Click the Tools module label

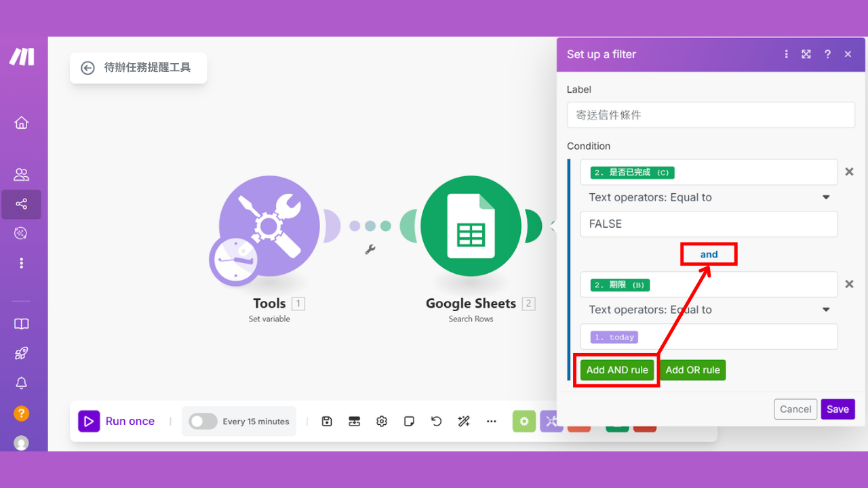[x=269, y=304]
